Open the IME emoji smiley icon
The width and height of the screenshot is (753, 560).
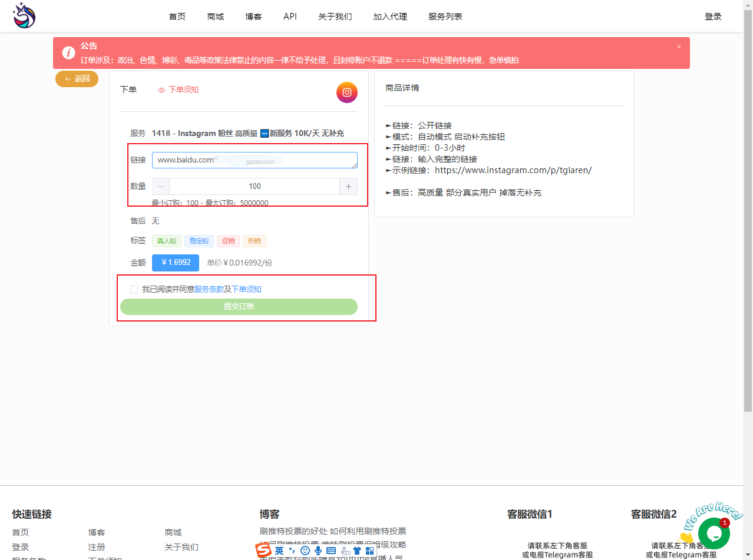click(305, 550)
